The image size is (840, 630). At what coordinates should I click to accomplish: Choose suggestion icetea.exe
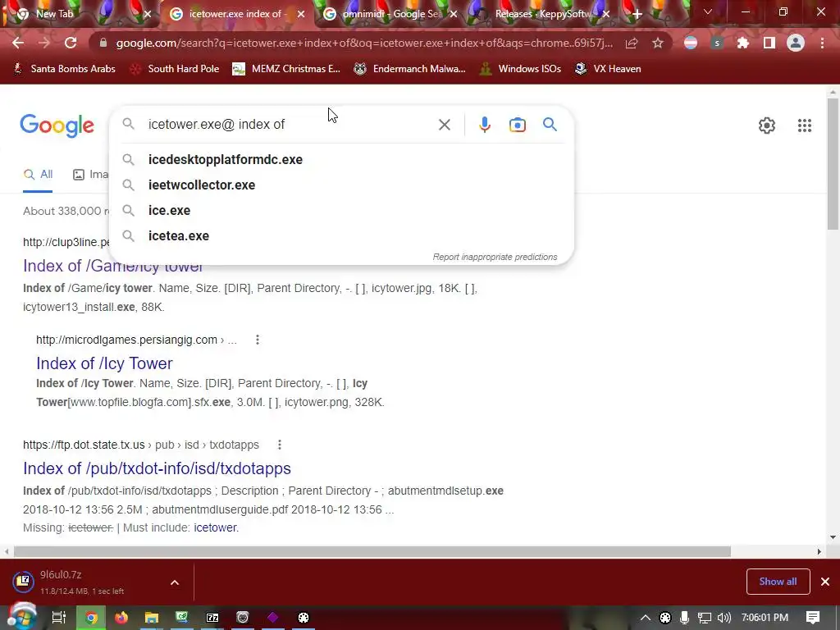(x=341, y=235)
